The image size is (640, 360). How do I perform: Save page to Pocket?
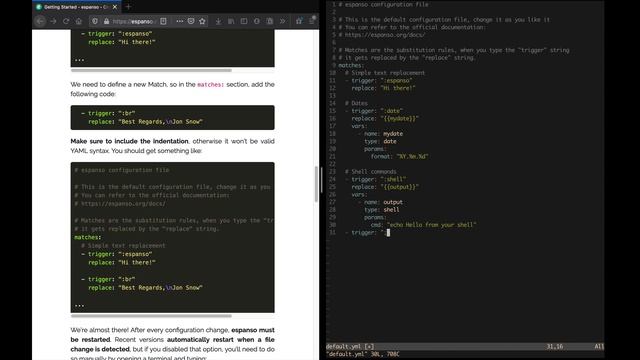(191, 21)
